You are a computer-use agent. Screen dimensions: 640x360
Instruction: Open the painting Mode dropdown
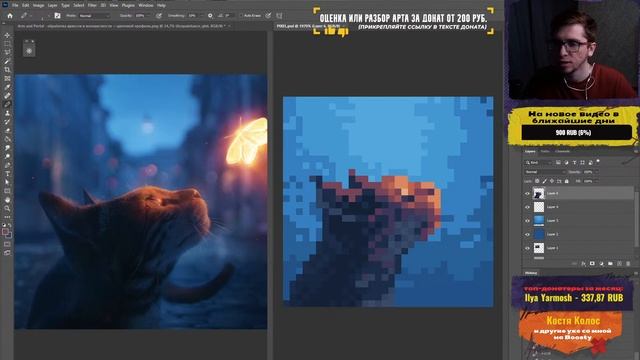95,16
